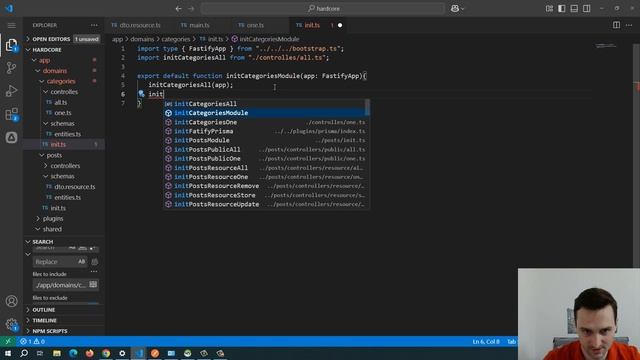Open the Extensions view
The height and width of the screenshot is (360, 640).
[11, 114]
